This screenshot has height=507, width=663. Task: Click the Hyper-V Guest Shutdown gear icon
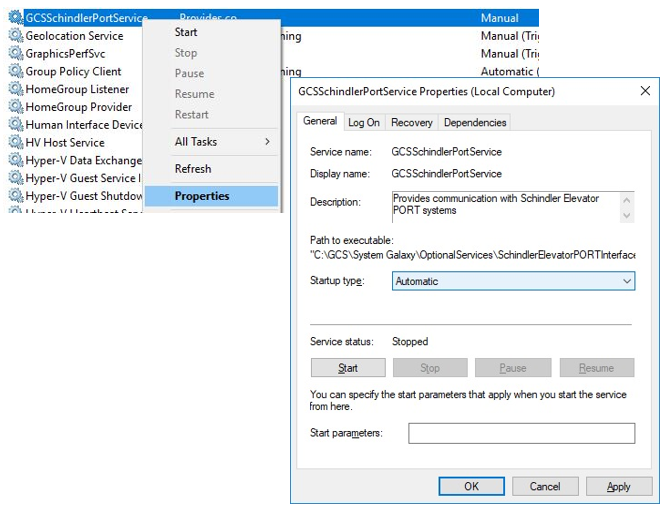click(x=16, y=195)
